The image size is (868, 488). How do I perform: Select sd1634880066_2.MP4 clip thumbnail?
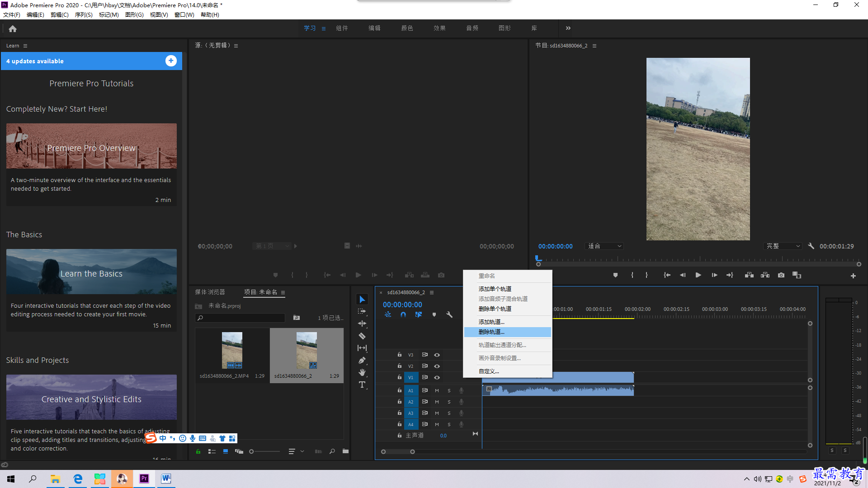click(x=232, y=350)
